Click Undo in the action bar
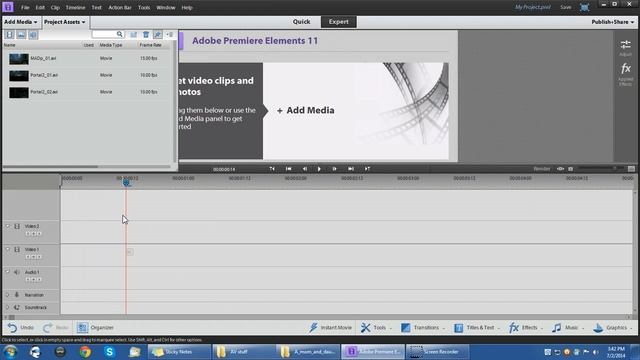Image resolution: width=640 pixels, height=360 pixels. (x=21, y=327)
